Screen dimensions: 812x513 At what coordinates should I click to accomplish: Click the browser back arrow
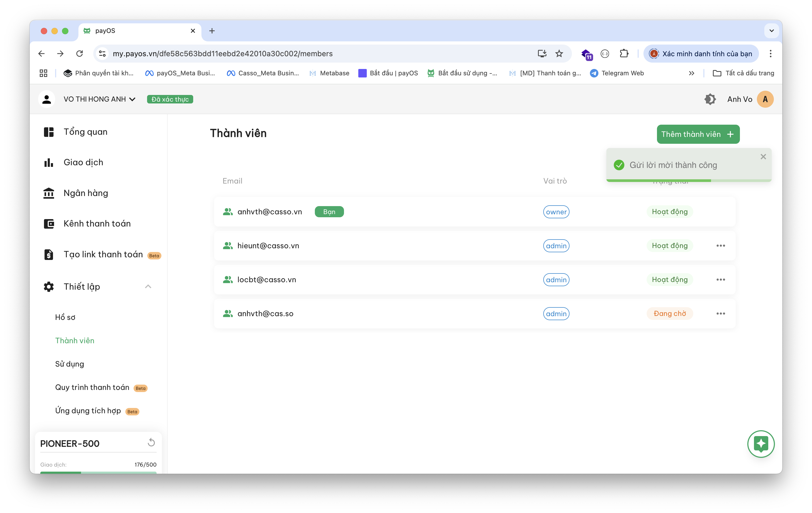pyautogui.click(x=42, y=54)
